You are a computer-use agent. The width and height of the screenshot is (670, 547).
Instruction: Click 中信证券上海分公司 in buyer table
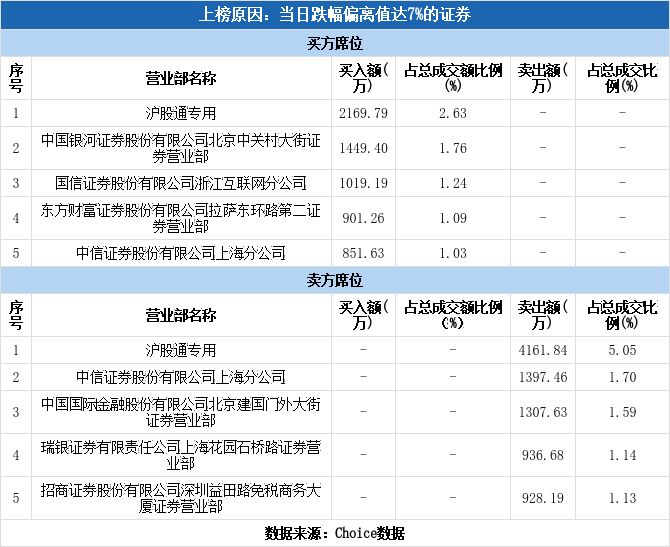[x=181, y=253]
